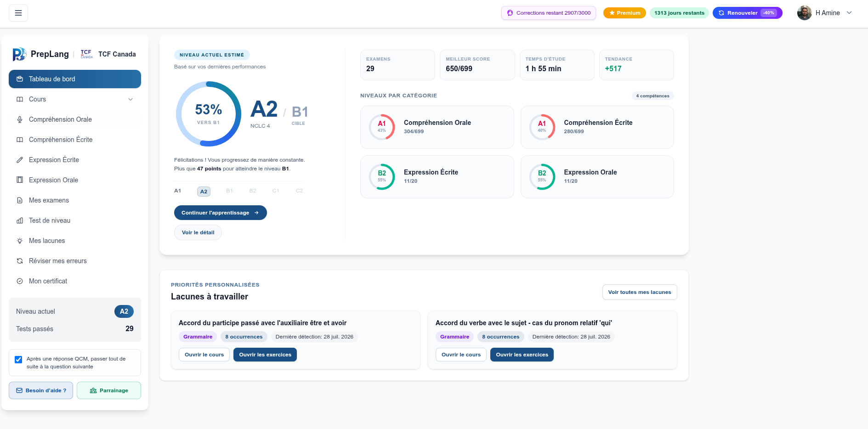Click the people icon in Parrainage

(x=93, y=390)
